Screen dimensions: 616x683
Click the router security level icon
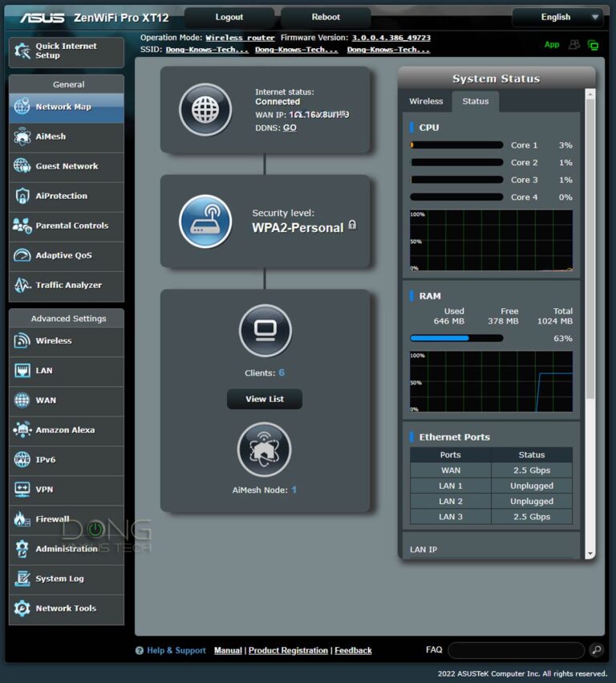click(205, 221)
